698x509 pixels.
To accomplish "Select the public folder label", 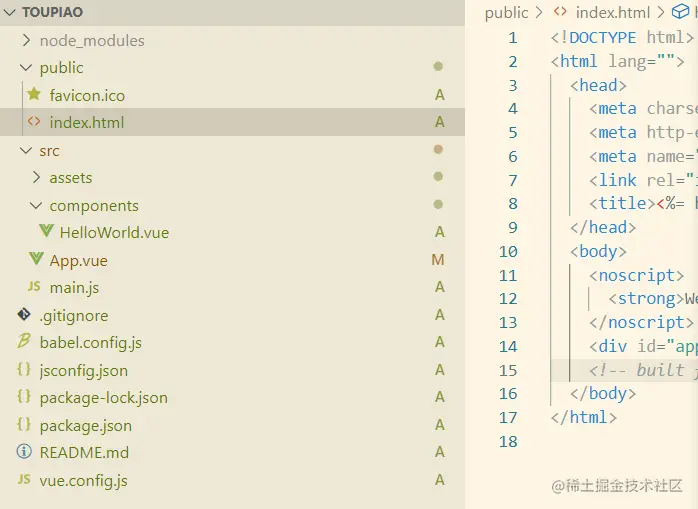I will click(x=61, y=68).
